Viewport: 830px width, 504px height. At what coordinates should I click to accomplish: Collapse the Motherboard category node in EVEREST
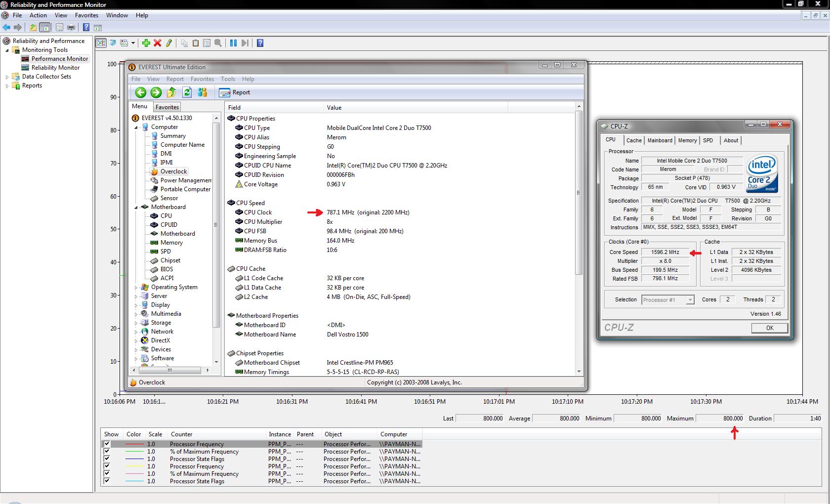[x=136, y=207]
